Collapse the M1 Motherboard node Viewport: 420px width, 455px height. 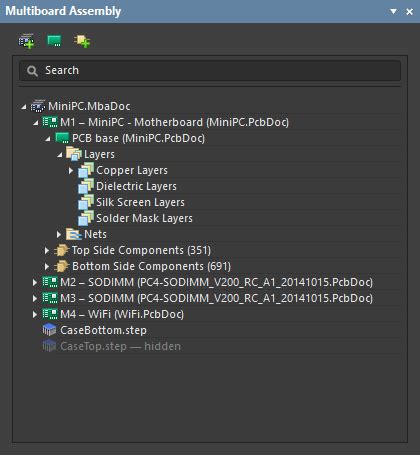36,123
